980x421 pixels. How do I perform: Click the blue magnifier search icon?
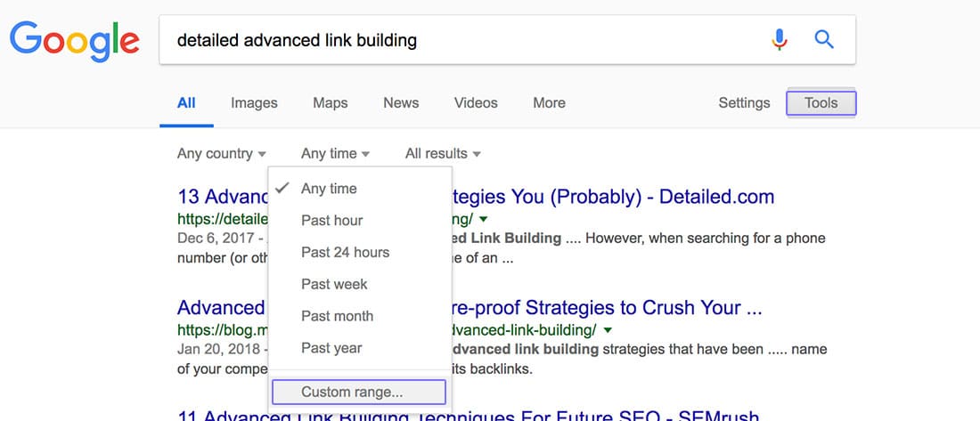click(824, 40)
